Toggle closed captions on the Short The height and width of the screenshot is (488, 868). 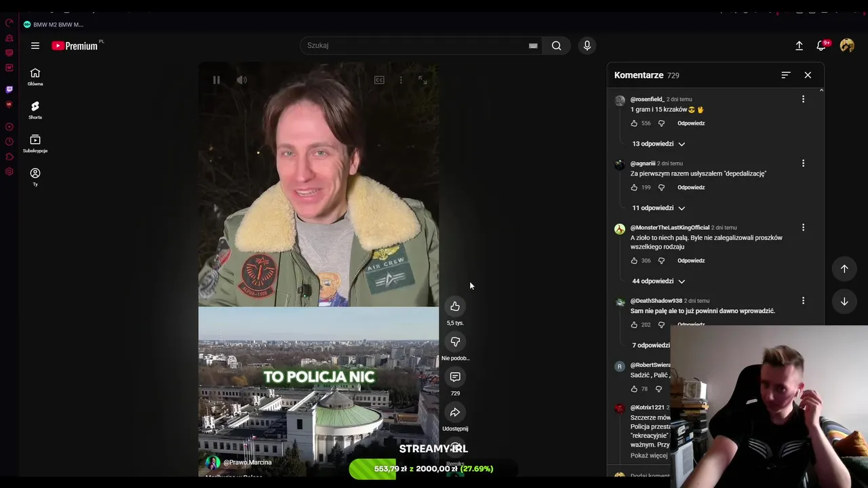pos(379,80)
